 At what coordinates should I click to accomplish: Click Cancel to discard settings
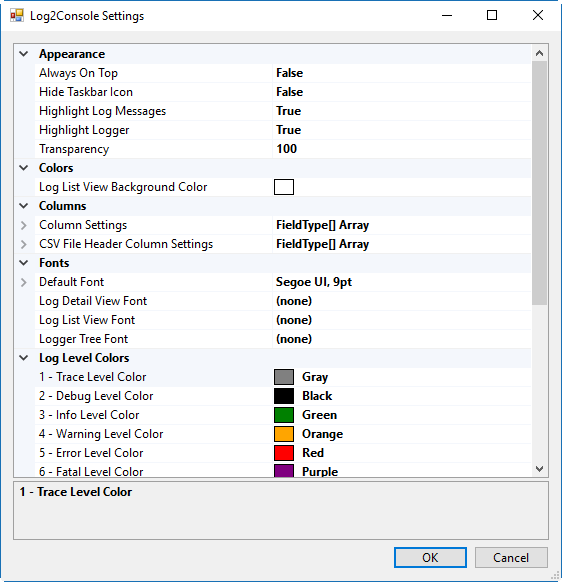tap(511, 558)
